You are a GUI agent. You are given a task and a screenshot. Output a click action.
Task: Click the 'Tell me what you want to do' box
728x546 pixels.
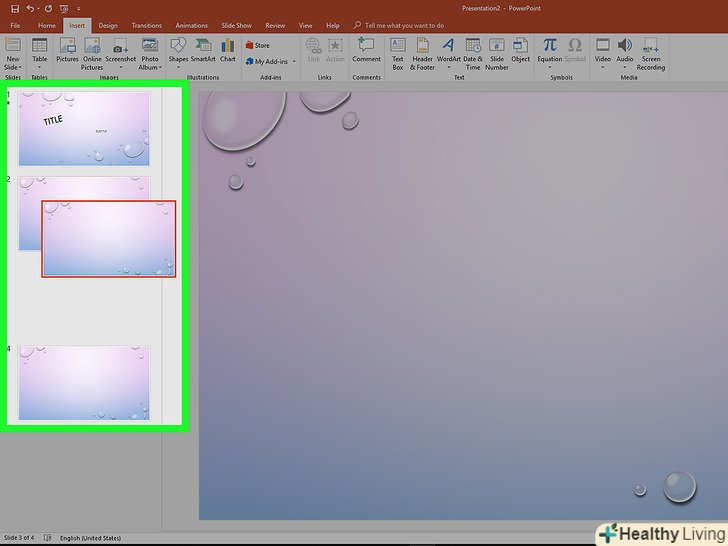tap(404, 25)
